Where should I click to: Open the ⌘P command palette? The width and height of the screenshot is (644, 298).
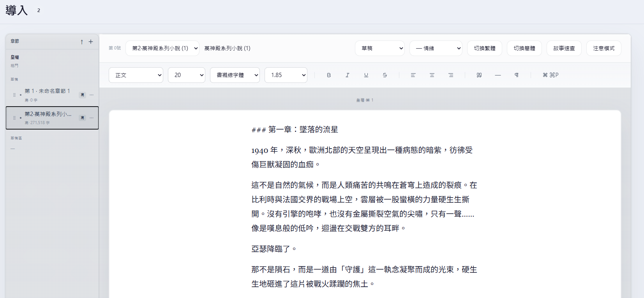pos(550,75)
